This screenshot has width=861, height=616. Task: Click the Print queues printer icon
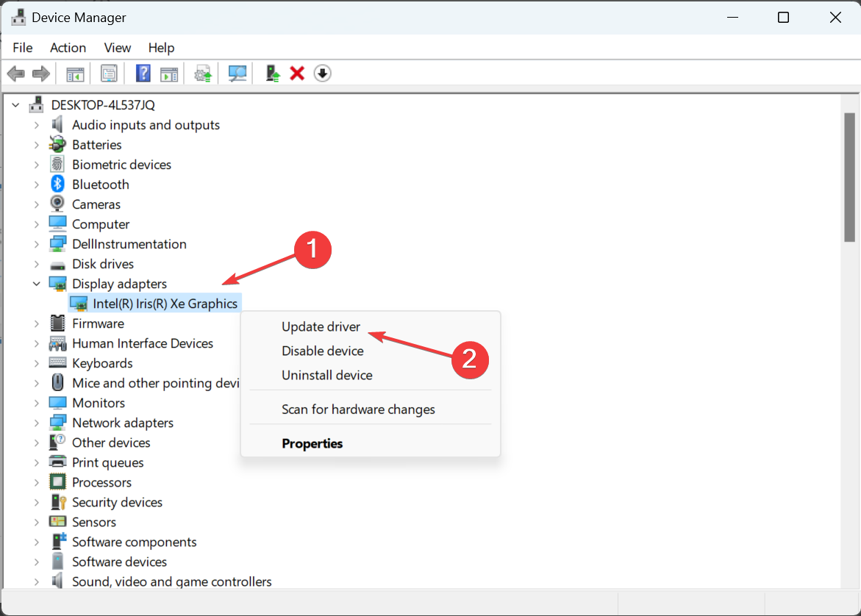click(x=57, y=462)
